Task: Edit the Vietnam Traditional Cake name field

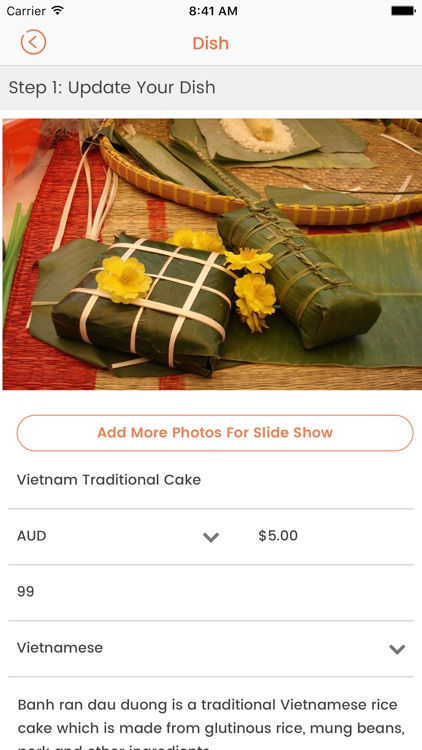Action: [x=211, y=480]
